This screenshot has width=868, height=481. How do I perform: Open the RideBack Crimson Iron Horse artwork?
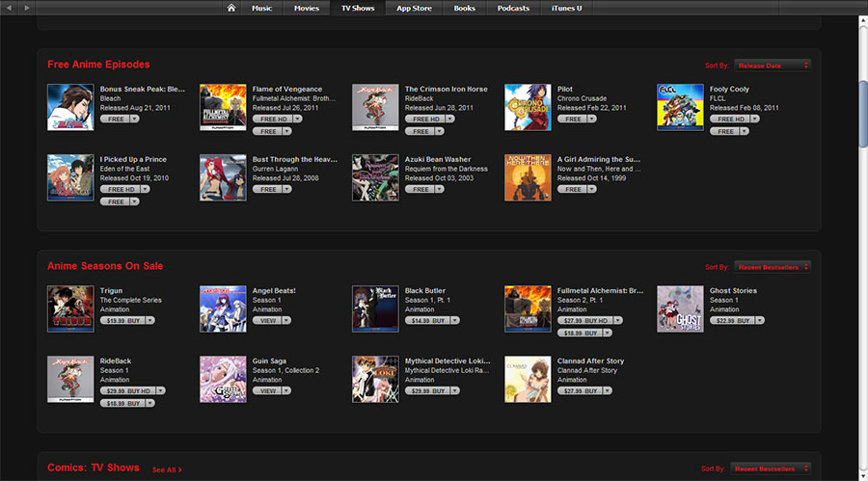375,107
